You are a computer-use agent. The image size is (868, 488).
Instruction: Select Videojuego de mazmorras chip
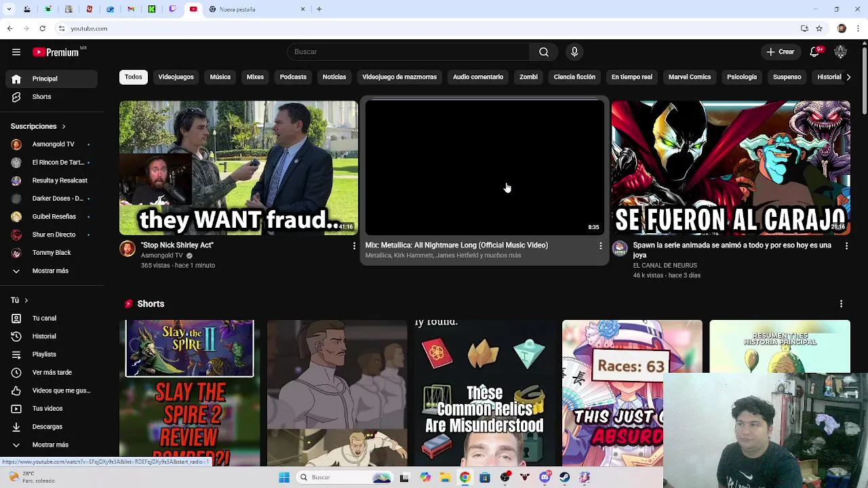tap(399, 77)
